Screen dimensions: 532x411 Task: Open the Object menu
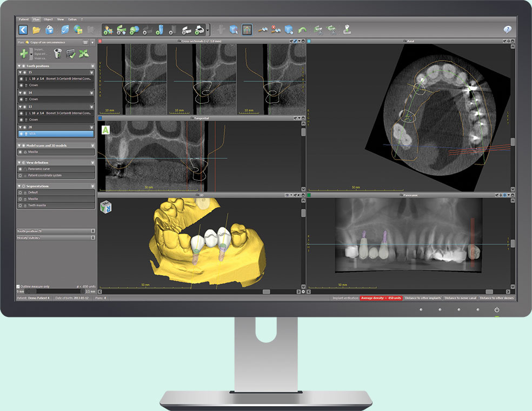(48, 19)
